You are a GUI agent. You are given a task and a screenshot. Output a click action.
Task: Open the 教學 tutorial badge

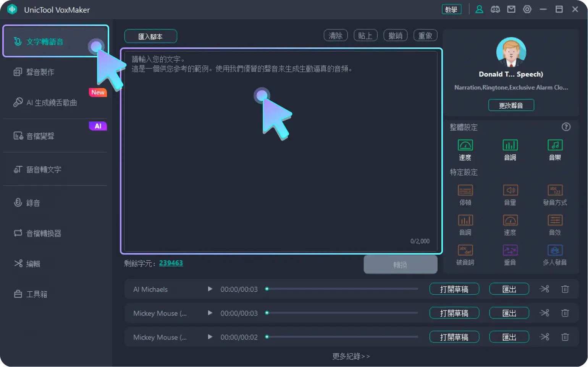click(451, 10)
